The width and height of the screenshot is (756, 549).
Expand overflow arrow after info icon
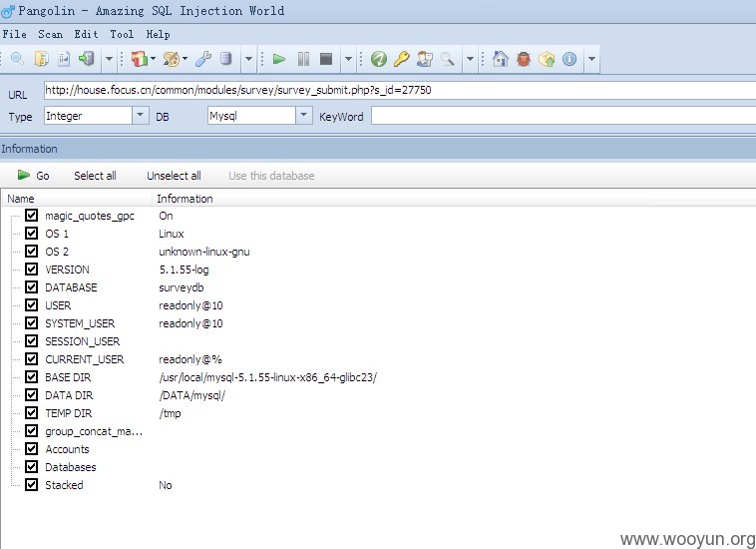[x=591, y=59]
